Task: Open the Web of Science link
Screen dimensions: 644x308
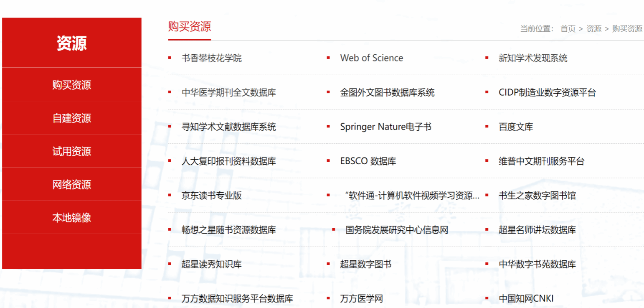Action: click(x=371, y=58)
